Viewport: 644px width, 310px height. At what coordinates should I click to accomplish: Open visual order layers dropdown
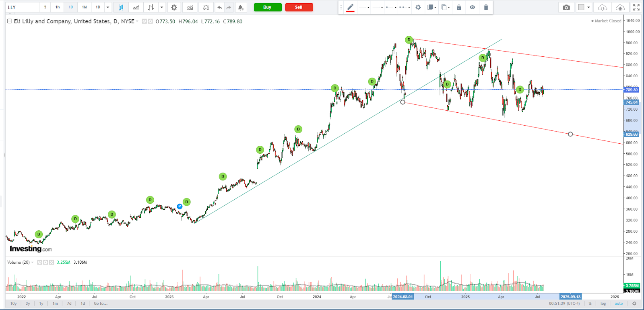click(x=432, y=7)
